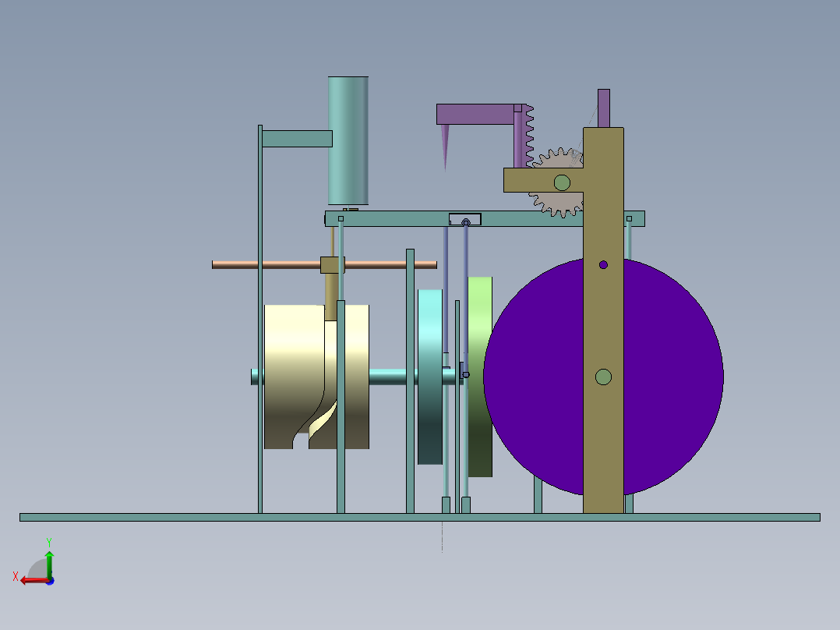840x630 pixels.
Task: Click the "X" axis label
Action: pos(16,576)
